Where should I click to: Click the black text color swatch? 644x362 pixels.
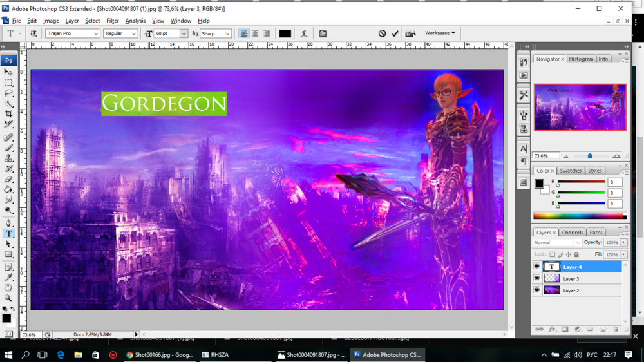click(x=285, y=33)
